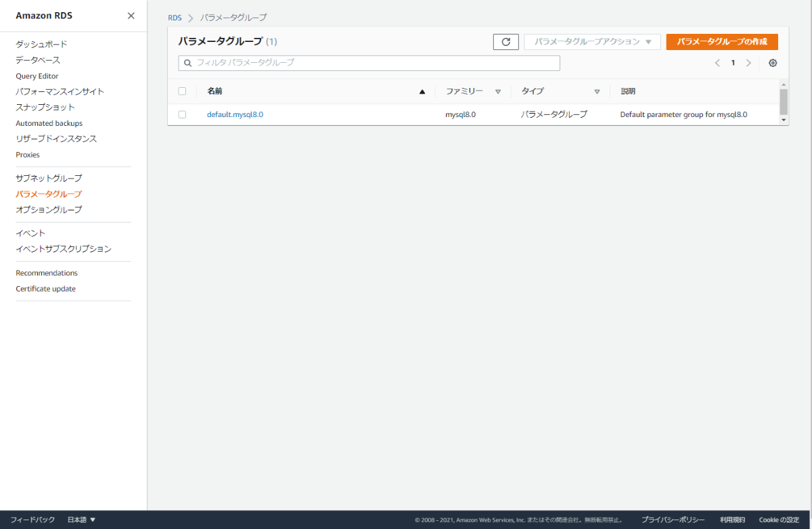Open table preferences gear icon
Viewport: 812px width, 529px height.
click(x=773, y=63)
